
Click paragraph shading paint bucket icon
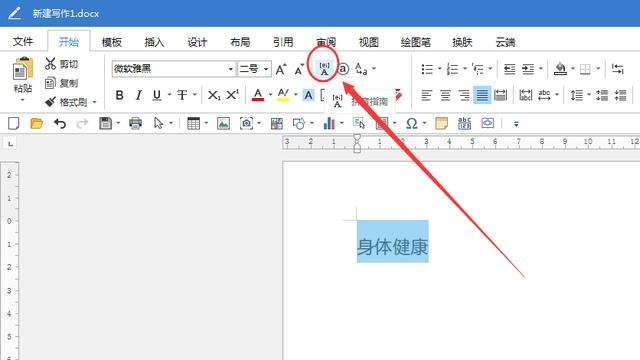click(x=560, y=69)
